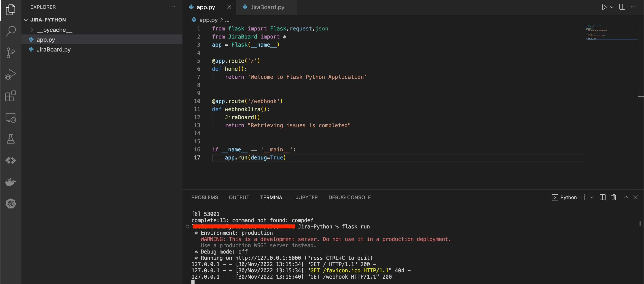Split the terminal panel
The width and height of the screenshot is (644, 284).
(x=602, y=197)
